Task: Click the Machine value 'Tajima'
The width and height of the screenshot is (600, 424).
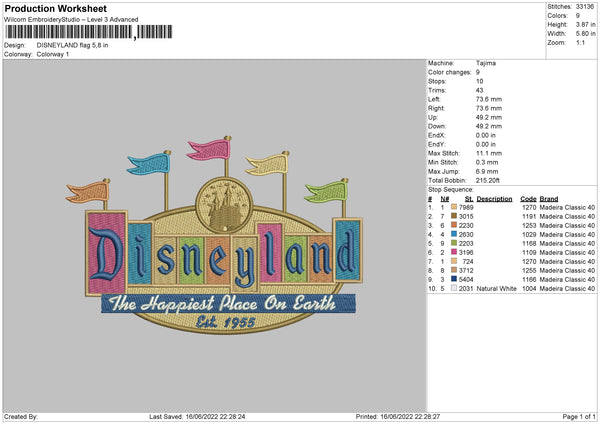Action: point(486,63)
